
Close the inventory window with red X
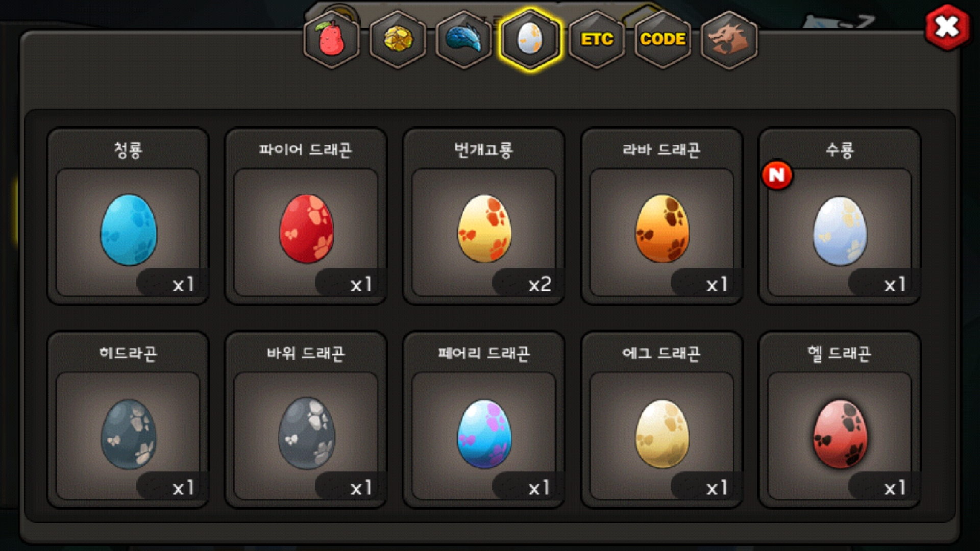coord(947,27)
